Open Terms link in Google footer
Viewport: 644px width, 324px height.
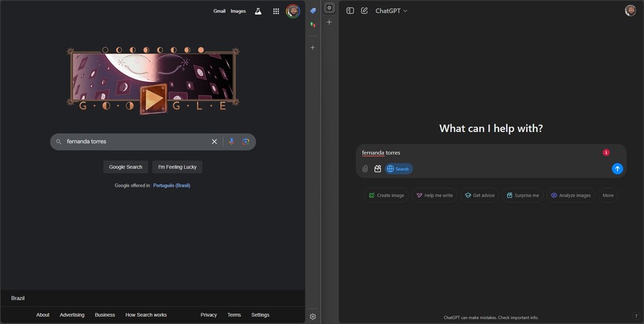pos(234,315)
